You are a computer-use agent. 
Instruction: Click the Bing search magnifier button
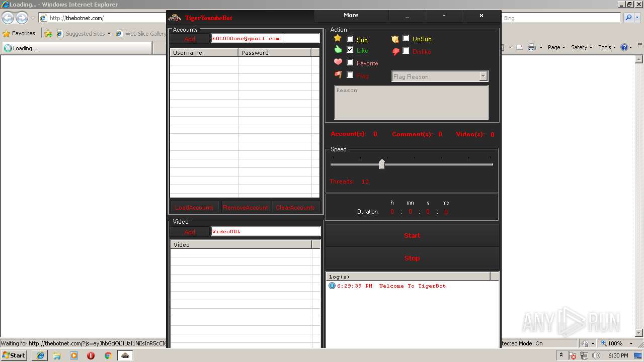click(x=628, y=18)
